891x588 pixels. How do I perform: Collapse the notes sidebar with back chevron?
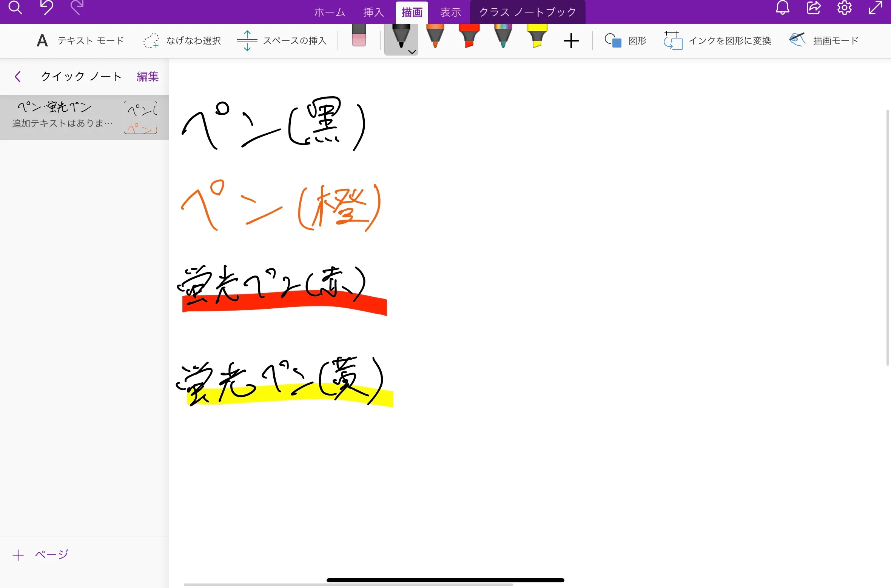pyautogui.click(x=18, y=76)
